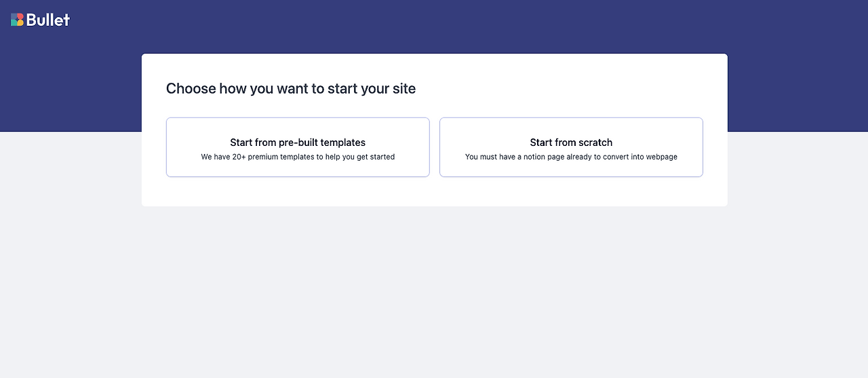Click the notion page requirement description
Screen dimensions: 868x378
click(571, 157)
